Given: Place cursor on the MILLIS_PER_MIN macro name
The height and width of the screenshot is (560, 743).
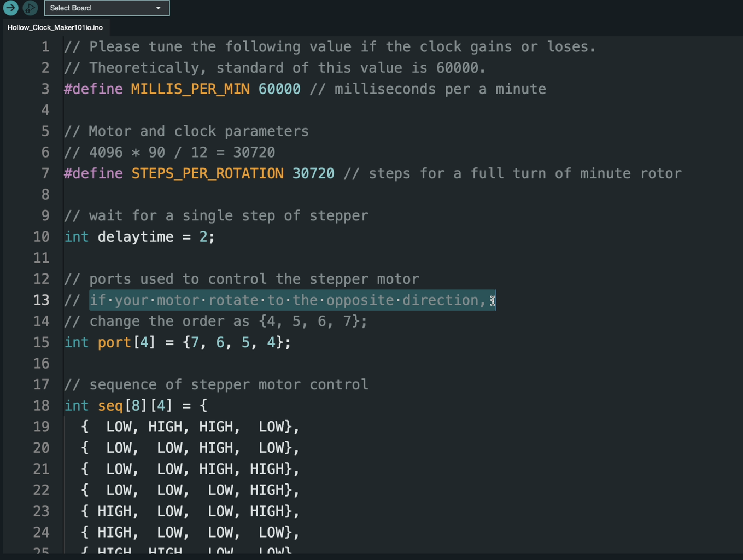Looking at the screenshot, I should tap(190, 89).
